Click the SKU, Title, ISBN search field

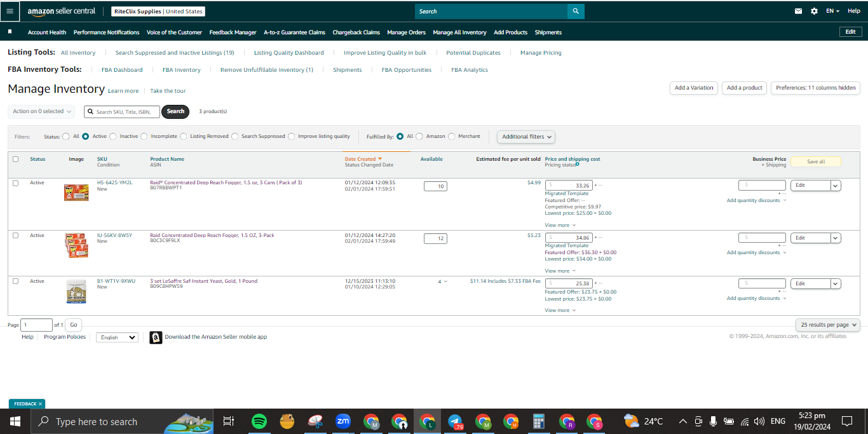[x=122, y=112]
